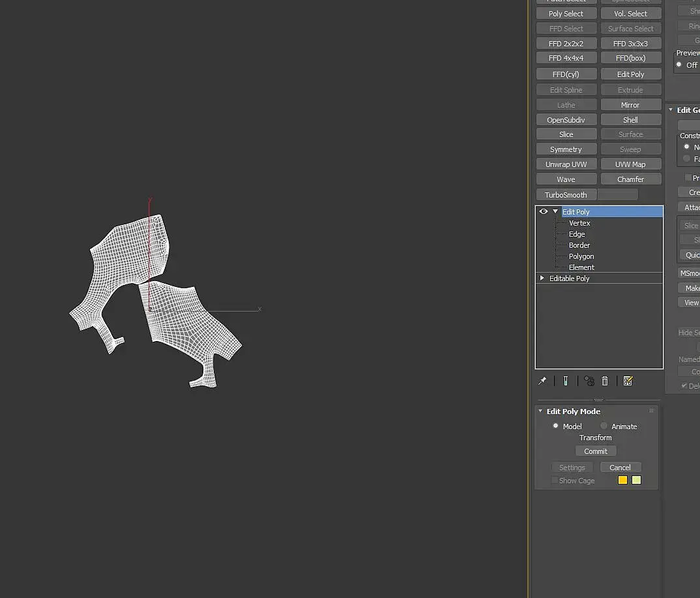Collapse the Edit Geometry rollout arrow
This screenshot has height=598, width=700.
click(x=671, y=110)
